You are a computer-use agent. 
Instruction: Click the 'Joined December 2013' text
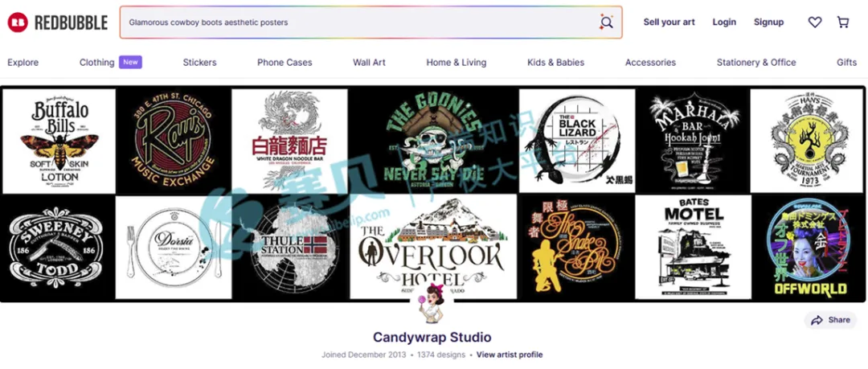(364, 355)
